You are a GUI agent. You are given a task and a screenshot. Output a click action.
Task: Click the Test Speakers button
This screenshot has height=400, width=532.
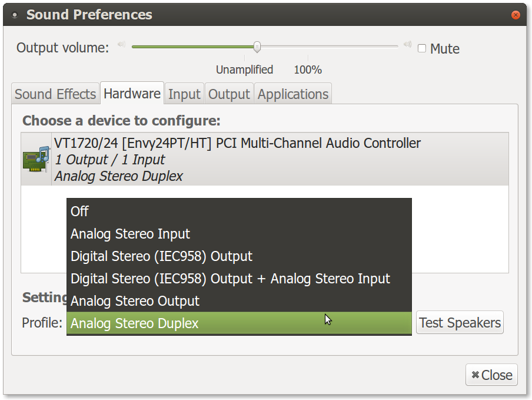(x=460, y=323)
